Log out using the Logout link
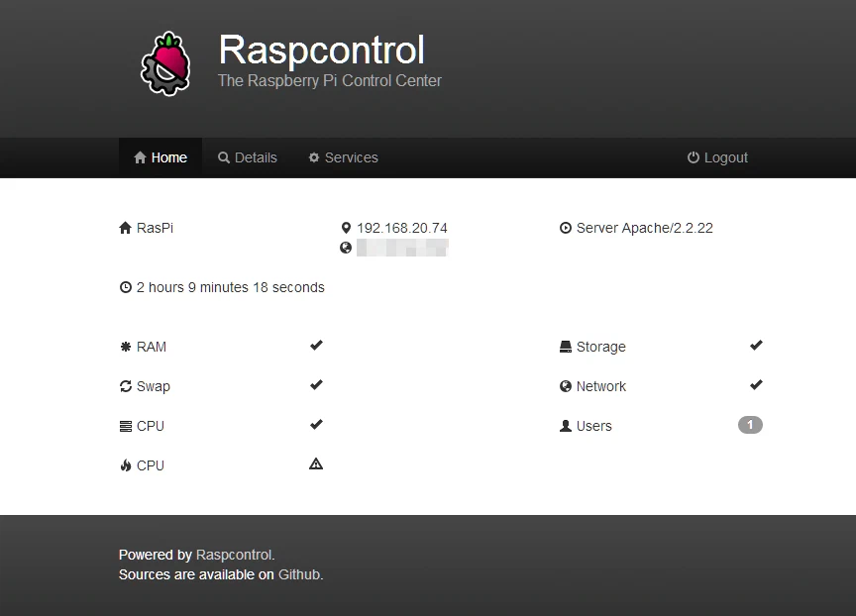This screenshot has height=616, width=856. pyautogui.click(x=717, y=157)
